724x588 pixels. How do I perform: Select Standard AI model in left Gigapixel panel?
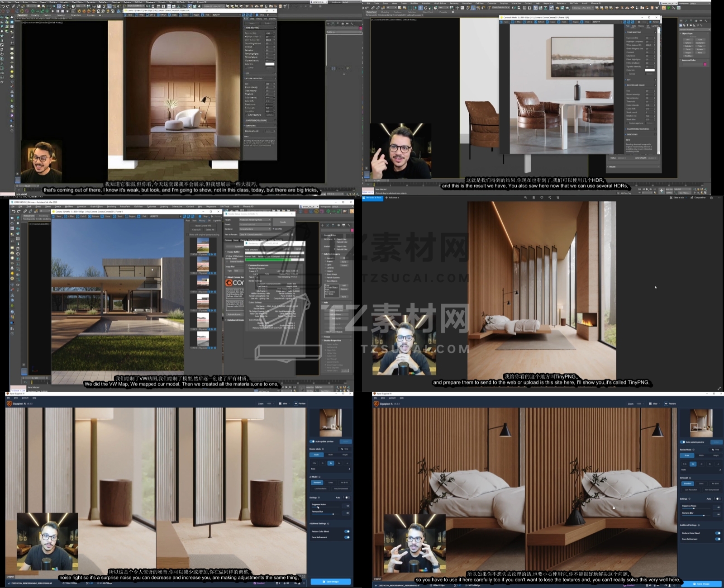click(x=317, y=483)
